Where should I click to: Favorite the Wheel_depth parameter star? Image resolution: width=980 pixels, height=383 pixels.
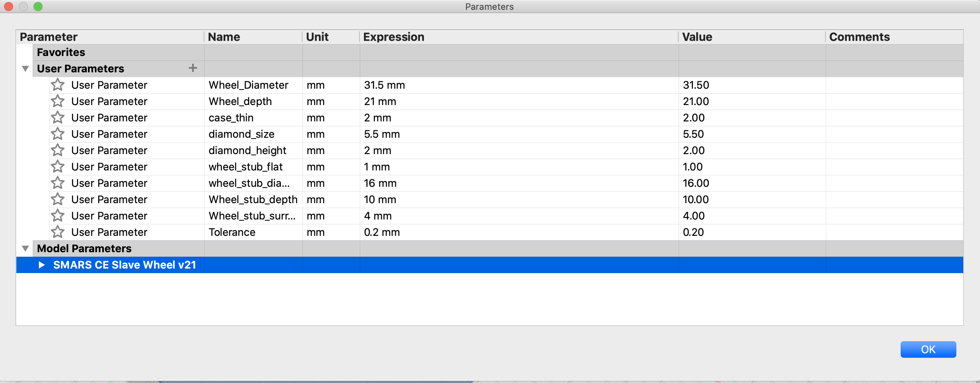coord(58,101)
